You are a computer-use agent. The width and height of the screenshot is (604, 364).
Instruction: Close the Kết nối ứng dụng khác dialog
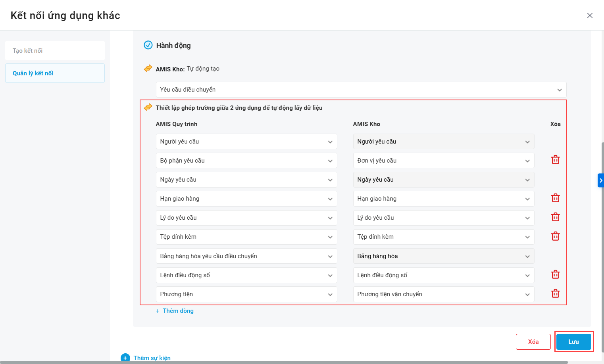click(x=590, y=15)
